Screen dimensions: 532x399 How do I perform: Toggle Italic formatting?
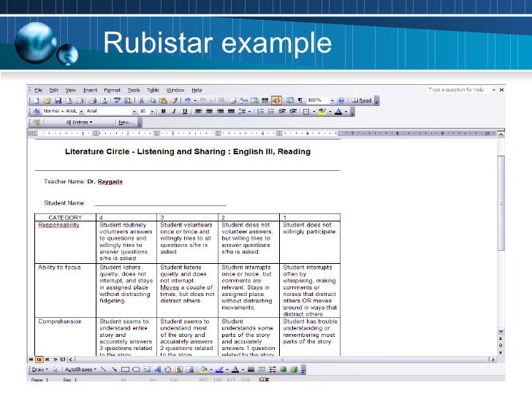[x=174, y=111]
